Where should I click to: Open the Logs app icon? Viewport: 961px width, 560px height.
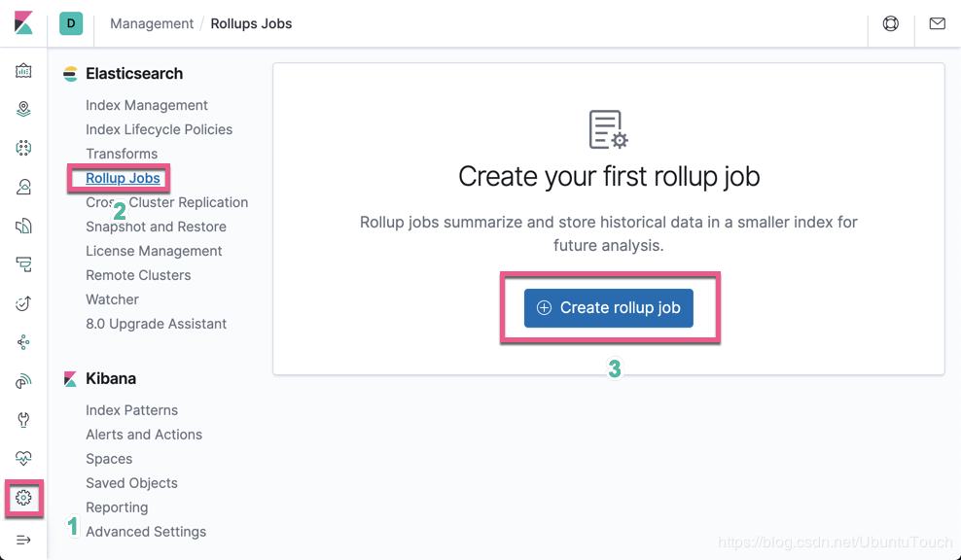tap(23, 227)
